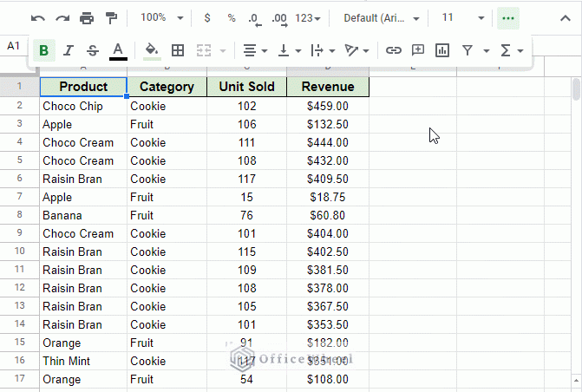Open the 100% zoom dropdown

[161, 18]
